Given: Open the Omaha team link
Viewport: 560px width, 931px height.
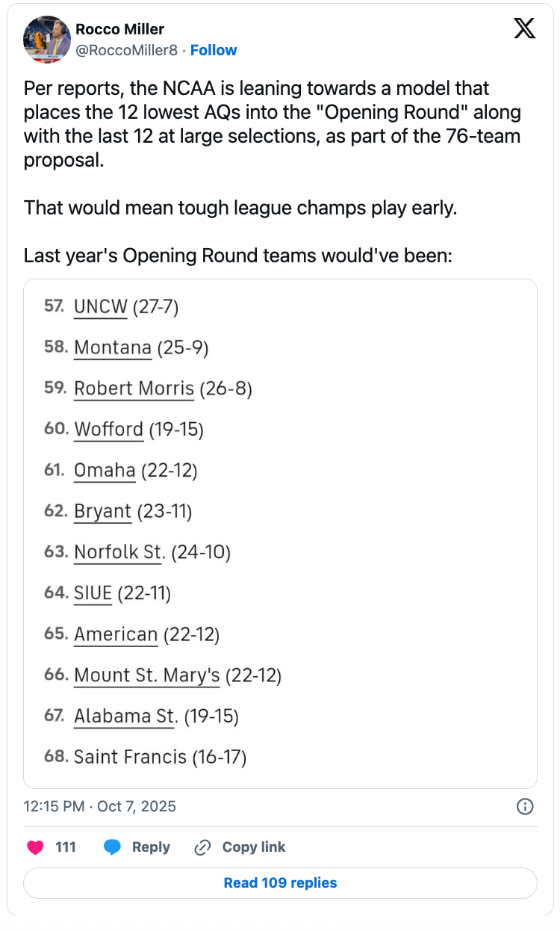Looking at the screenshot, I should pyautogui.click(x=105, y=471).
